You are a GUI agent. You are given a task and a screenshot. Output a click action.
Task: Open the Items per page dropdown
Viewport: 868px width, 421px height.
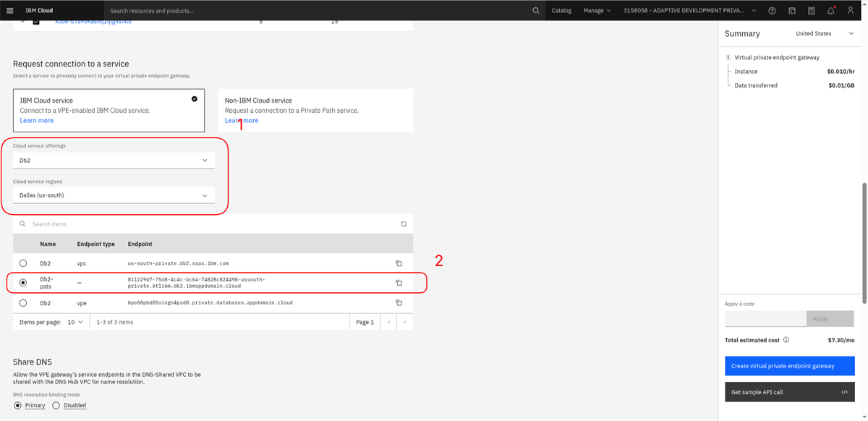76,322
